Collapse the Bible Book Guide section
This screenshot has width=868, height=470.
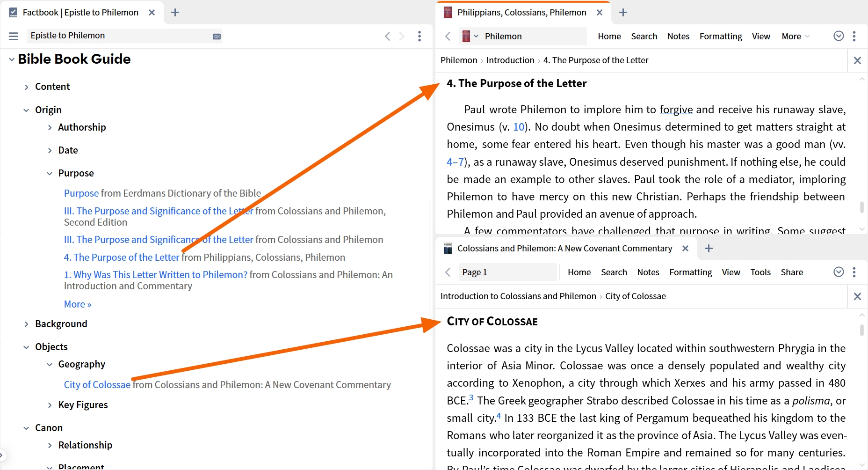[11, 59]
